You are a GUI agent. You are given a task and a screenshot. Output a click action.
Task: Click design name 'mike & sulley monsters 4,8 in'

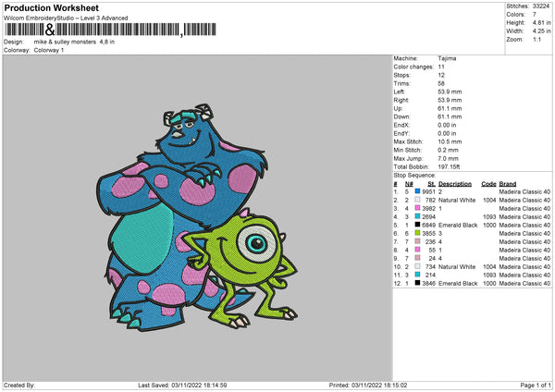[x=74, y=42]
